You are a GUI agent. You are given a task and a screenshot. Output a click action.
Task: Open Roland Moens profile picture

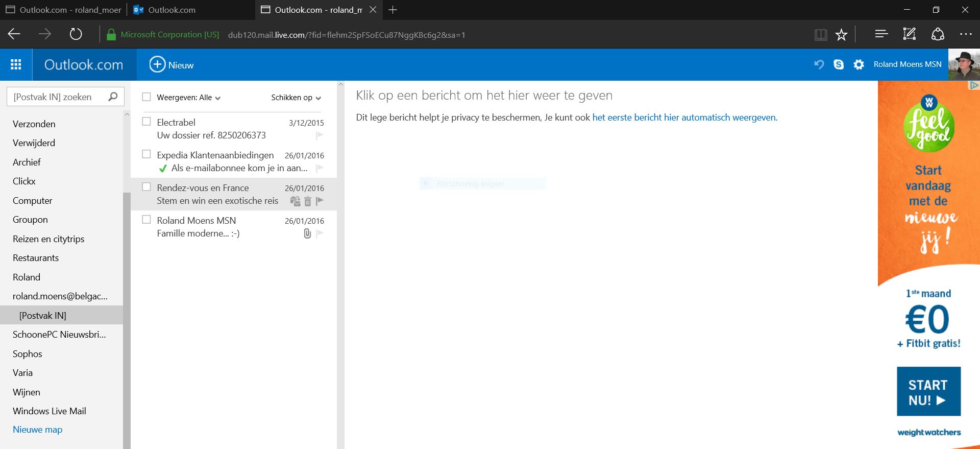[964, 64]
